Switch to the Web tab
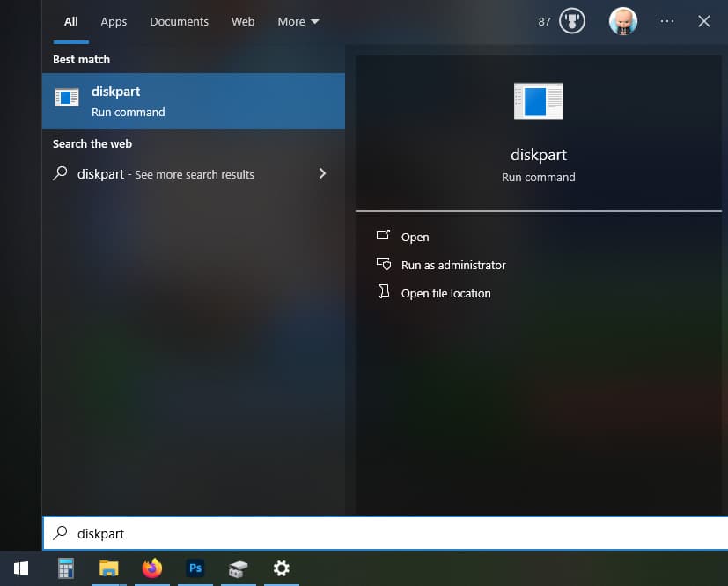 [243, 21]
